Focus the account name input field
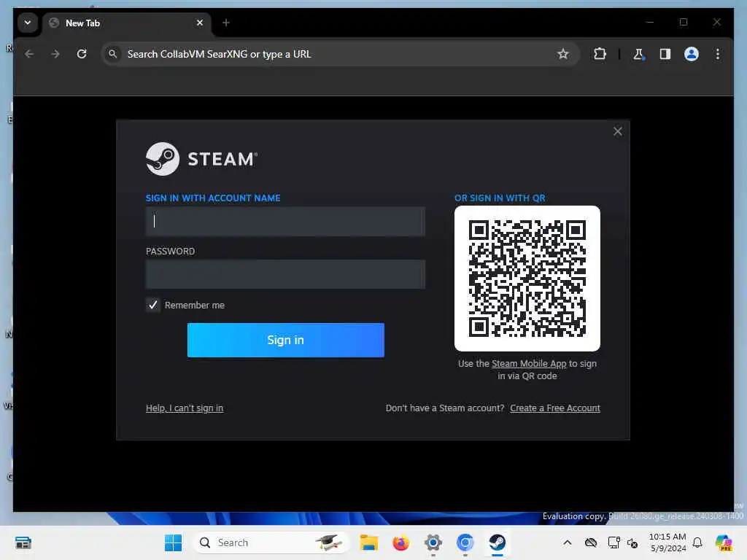The image size is (747, 560). tap(285, 222)
